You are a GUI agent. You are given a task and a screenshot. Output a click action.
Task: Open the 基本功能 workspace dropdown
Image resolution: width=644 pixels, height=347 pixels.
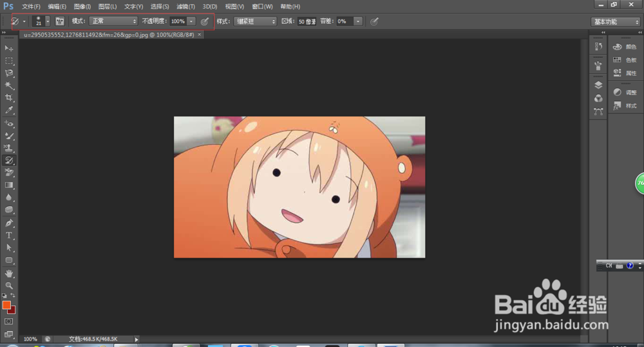tap(616, 22)
